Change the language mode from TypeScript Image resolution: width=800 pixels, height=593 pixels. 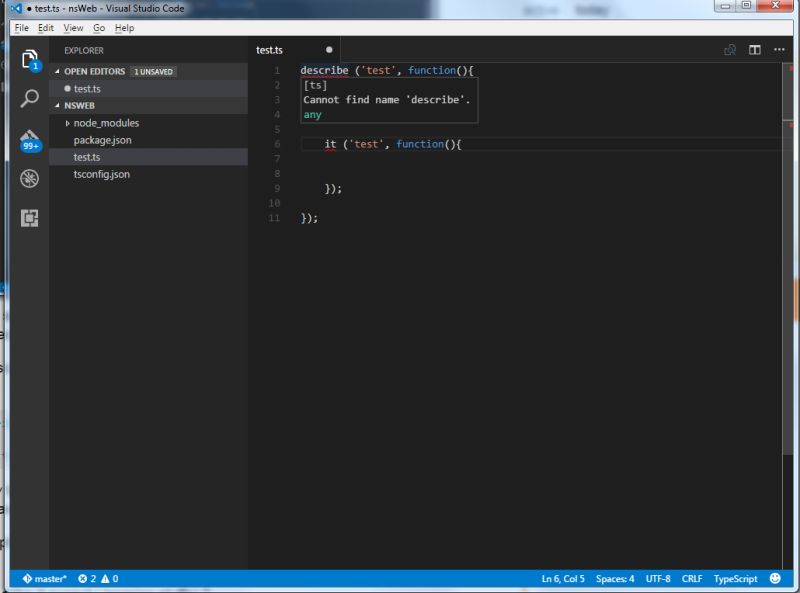736,578
